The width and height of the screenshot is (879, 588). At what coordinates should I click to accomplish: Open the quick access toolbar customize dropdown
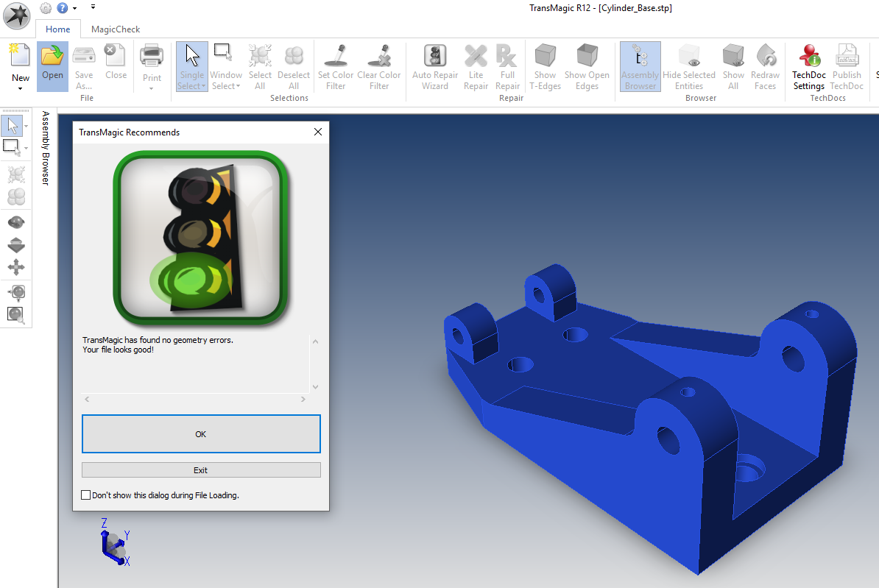click(93, 7)
